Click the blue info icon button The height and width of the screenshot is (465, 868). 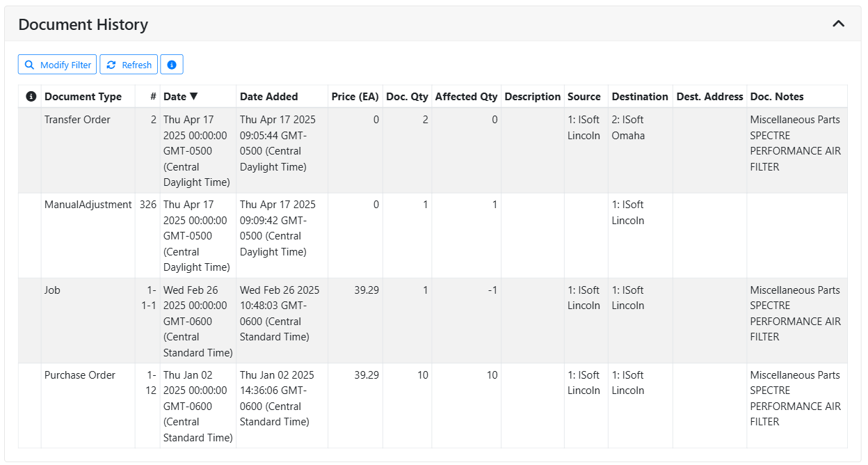pyautogui.click(x=172, y=65)
